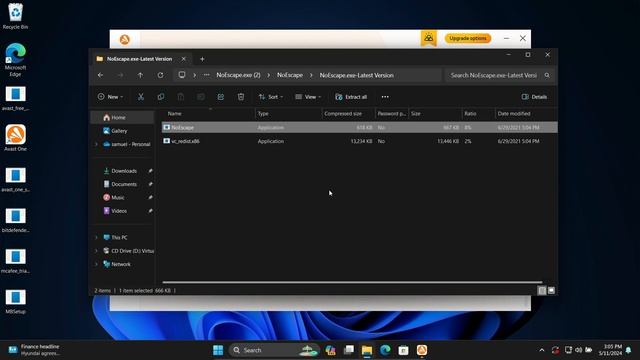Image resolution: width=640 pixels, height=360 pixels.
Task: Open Music in the navigation pane
Action: (x=118, y=198)
